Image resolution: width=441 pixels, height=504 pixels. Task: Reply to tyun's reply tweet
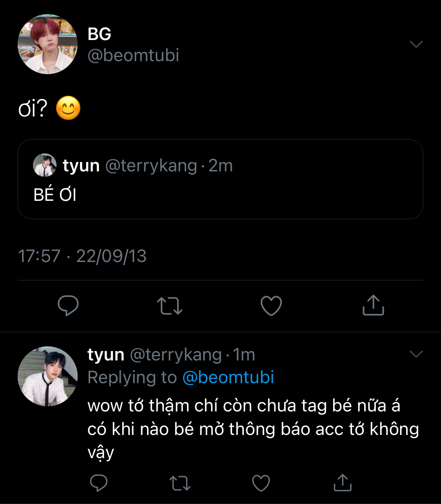[99, 483]
